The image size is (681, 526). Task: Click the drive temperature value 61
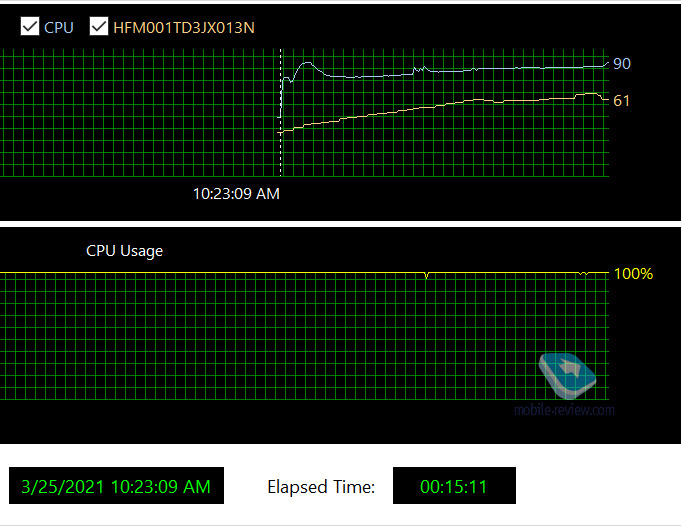(x=621, y=101)
